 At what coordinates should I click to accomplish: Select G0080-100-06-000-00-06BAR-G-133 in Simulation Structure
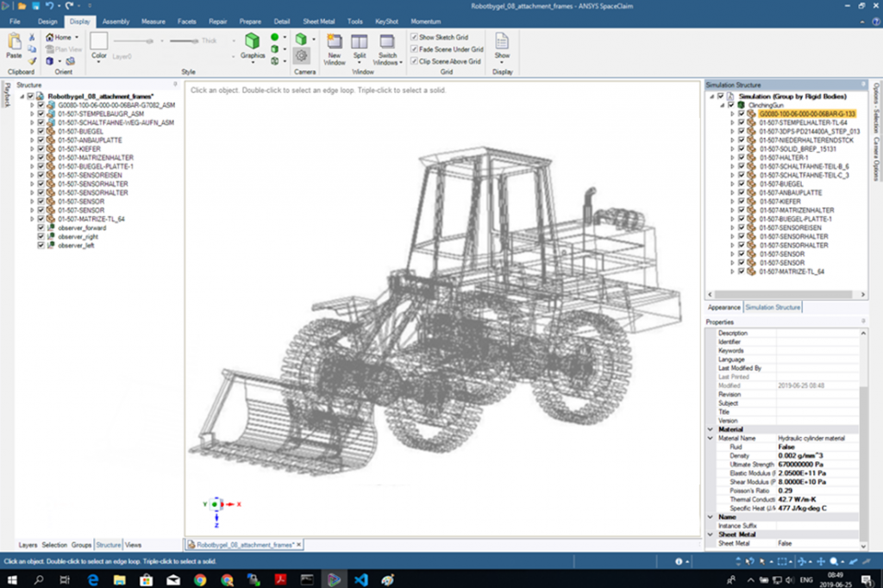point(806,114)
